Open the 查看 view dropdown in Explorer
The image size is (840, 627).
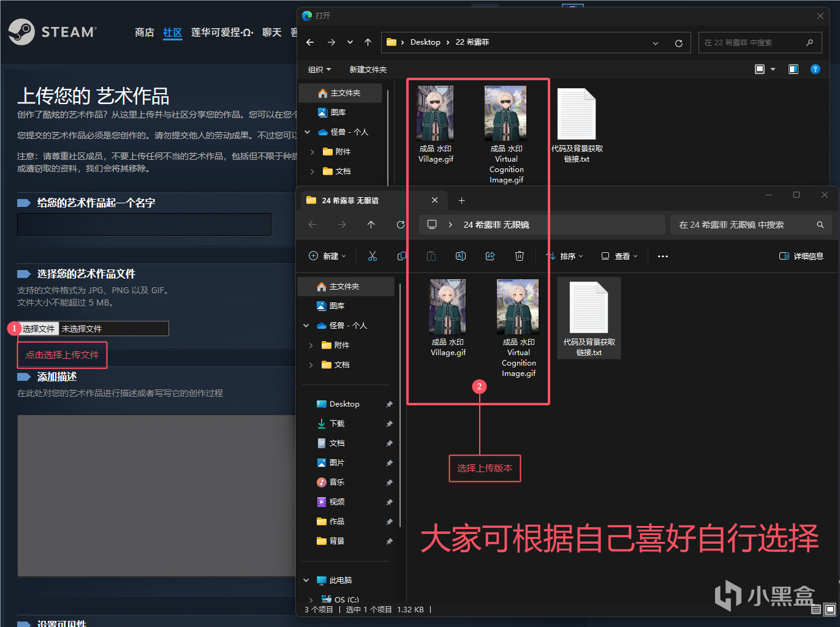pyautogui.click(x=619, y=256)
